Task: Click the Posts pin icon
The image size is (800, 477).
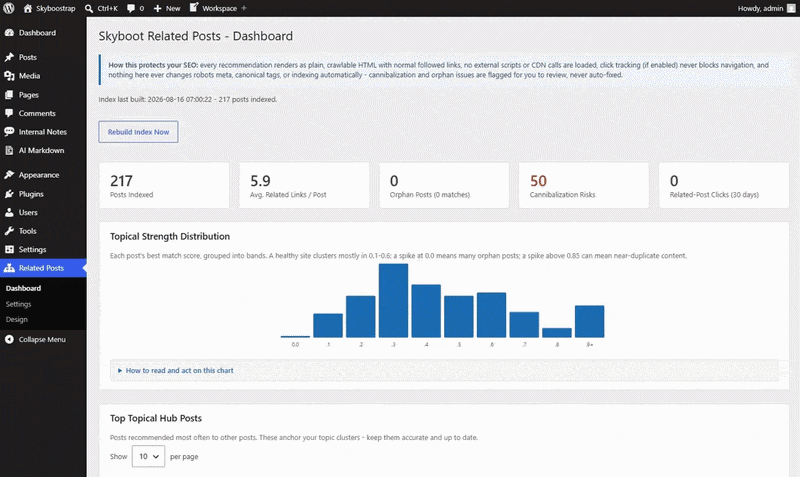Action: pos(9,57)
